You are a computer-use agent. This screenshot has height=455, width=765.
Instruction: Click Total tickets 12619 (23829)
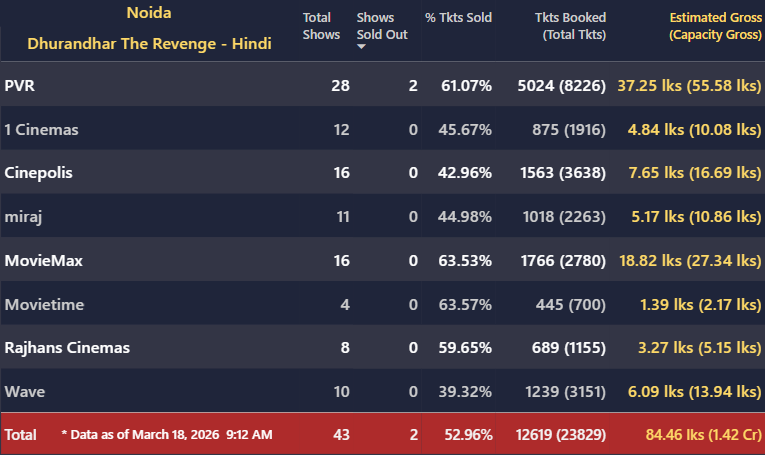(561, 435)
